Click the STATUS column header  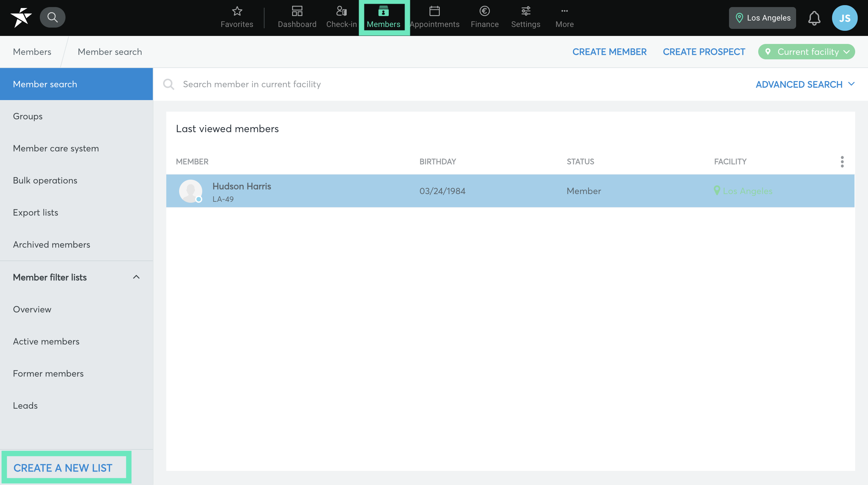click(580, 162)
